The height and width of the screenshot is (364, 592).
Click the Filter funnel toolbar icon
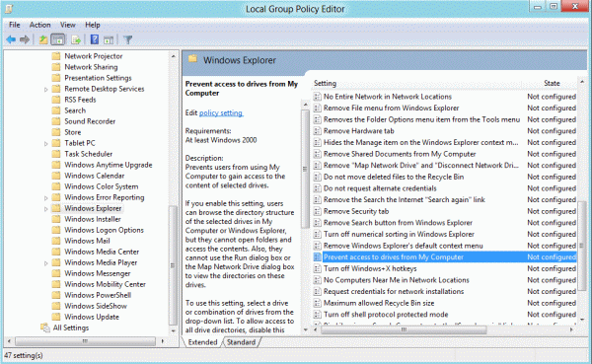pos(127,39)
